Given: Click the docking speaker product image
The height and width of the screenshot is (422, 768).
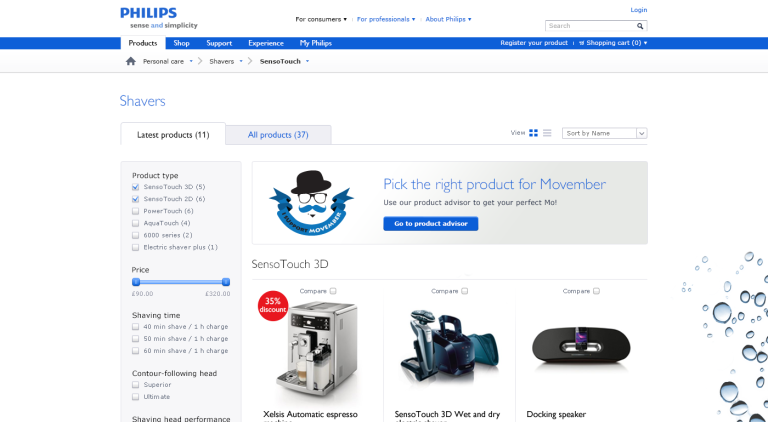Looking at the screenshot, I should point(581,345).
